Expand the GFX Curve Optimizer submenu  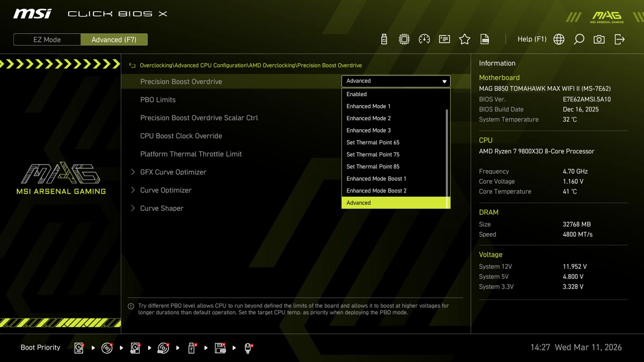[x=133, y=172]
